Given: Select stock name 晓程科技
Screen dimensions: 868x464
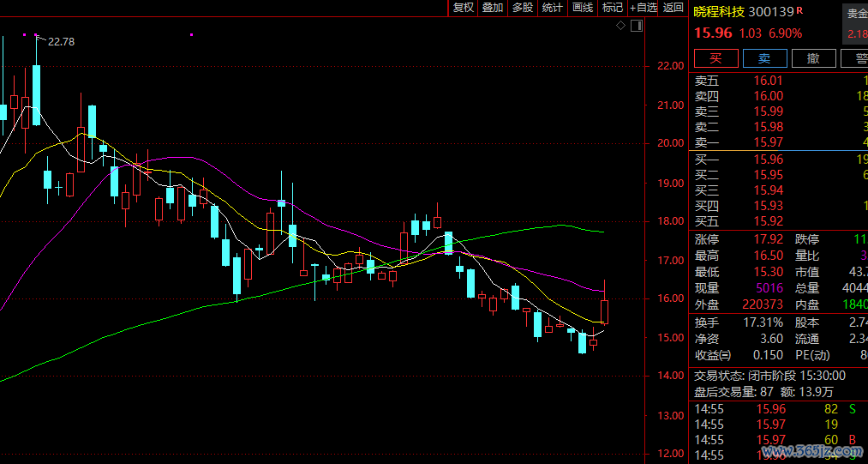Looking at the screenshot, I should click(x=720, y=12).
